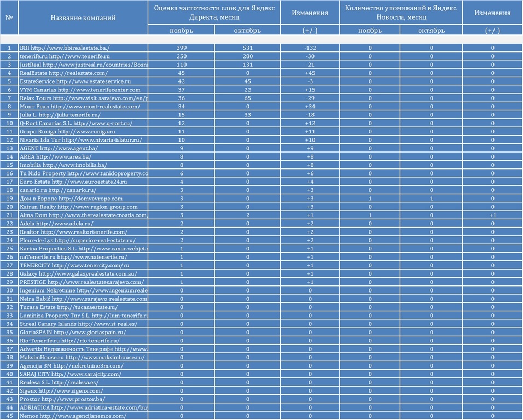Click Fleur-de-Lys company cell
Image resolution: width=523 pixels, height=420 pixels.
coord(83,240)
